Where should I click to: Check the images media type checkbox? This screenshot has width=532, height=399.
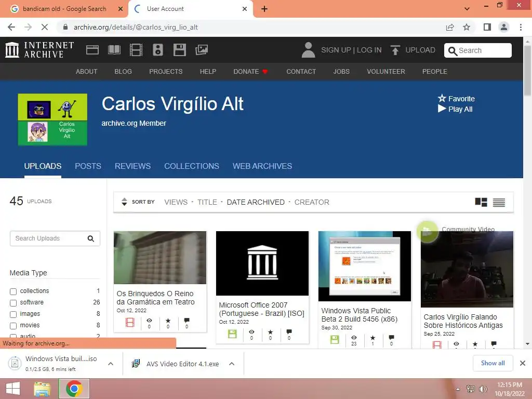coord(13,314)
